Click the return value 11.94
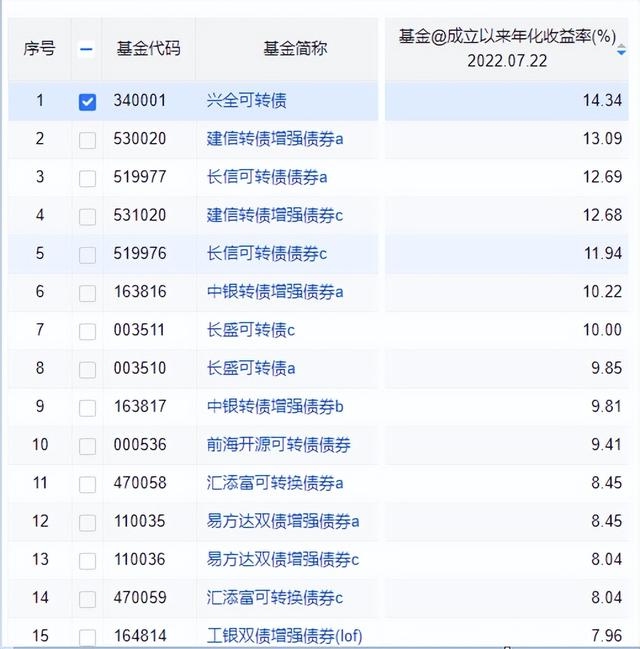640x649 pixels. click(602, 253)
